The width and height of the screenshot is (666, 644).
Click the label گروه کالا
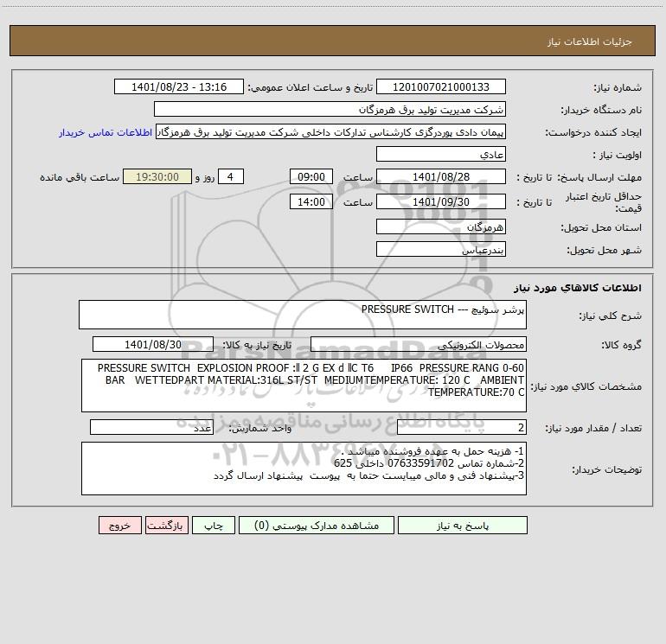(621, 345)
